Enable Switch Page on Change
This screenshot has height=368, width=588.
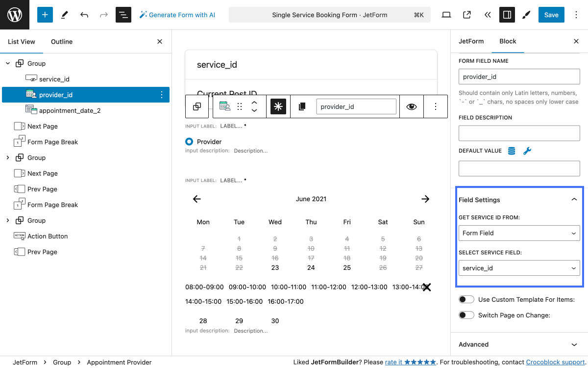click(466, 315)
